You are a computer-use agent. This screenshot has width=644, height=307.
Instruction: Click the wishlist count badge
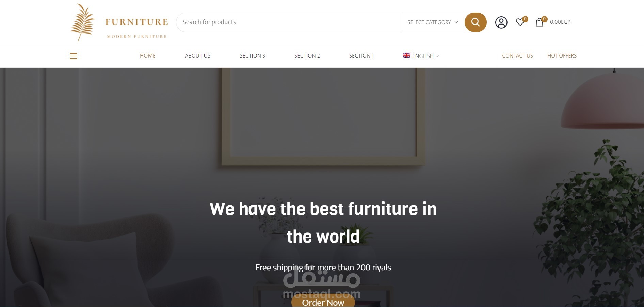click(x=525, y=19)
